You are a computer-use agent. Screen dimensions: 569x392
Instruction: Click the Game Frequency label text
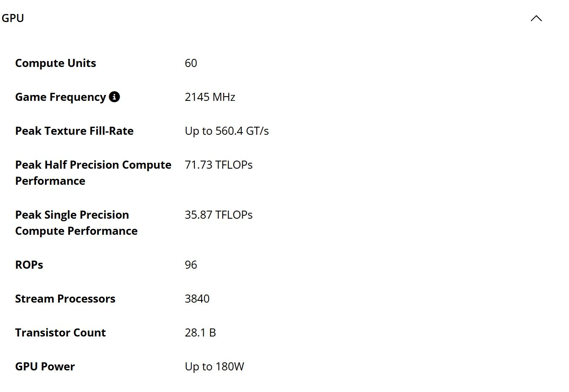point(60,97)
